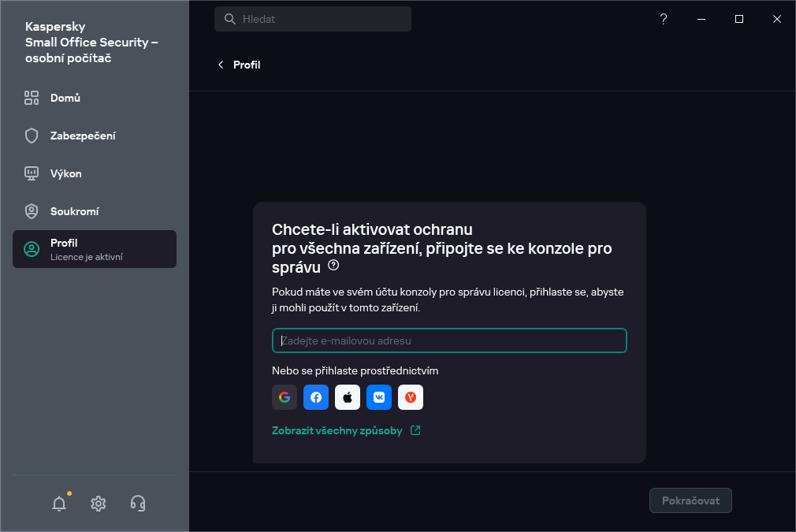Click the Pokračovat button
This screenshot has height=532, width=796.
tap(690, 500)
